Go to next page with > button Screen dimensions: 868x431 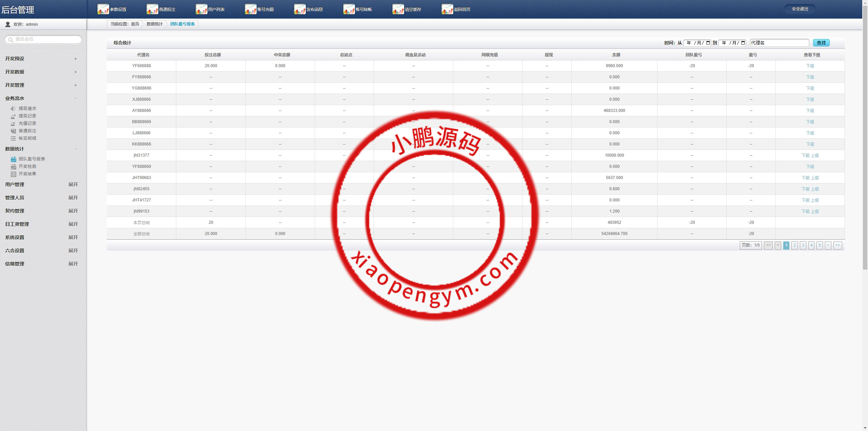coord(828,245)
